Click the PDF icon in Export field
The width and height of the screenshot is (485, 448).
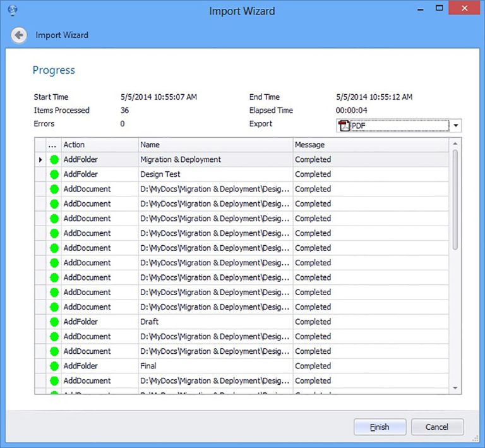pos(344,126)
